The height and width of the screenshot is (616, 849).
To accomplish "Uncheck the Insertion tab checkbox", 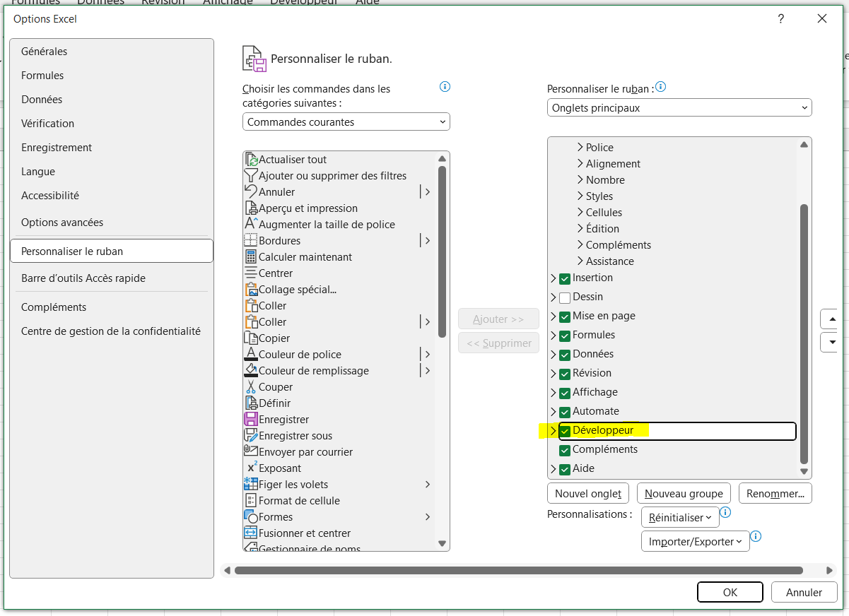I will click(x=565, y=278).
